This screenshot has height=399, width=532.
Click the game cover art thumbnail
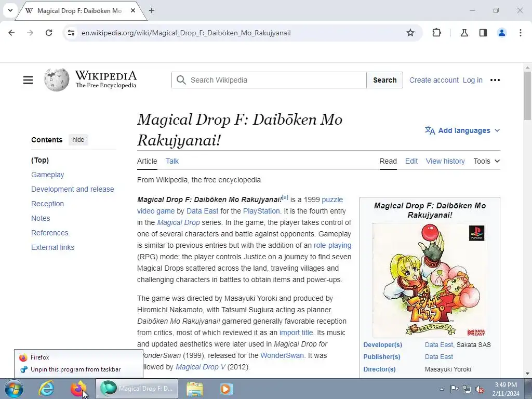pos(430,280)
